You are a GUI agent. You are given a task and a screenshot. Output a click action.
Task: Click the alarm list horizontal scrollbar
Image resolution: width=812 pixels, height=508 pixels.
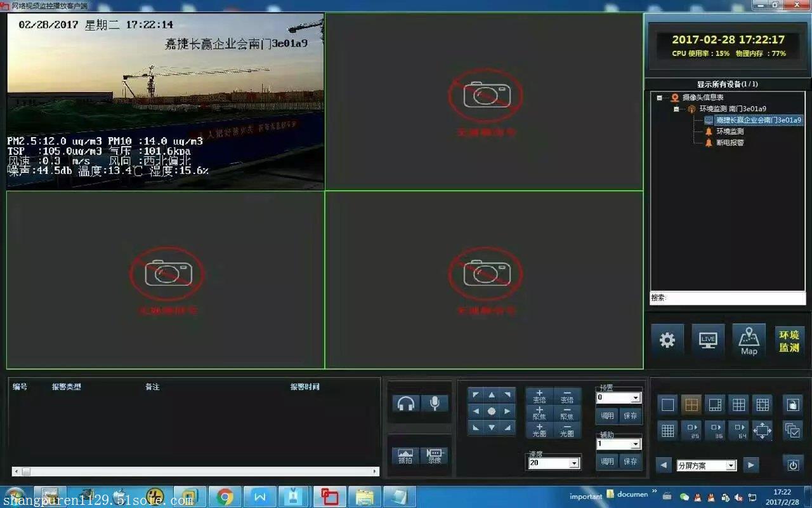[x=195, y=471]
